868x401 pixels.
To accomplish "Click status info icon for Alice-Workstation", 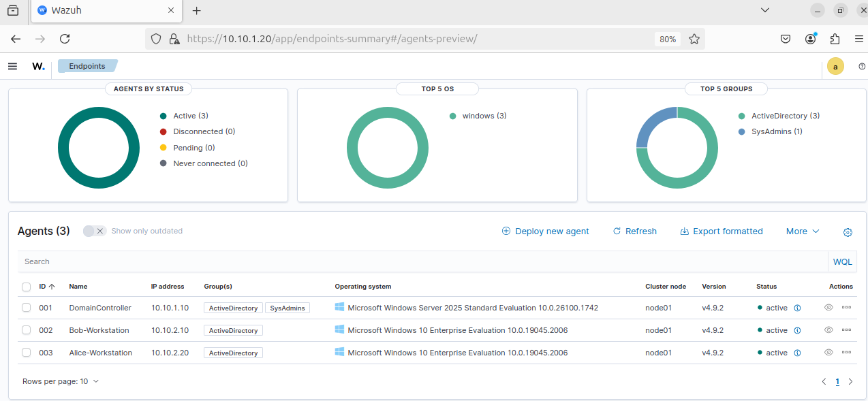I will (x=797, y=353).
